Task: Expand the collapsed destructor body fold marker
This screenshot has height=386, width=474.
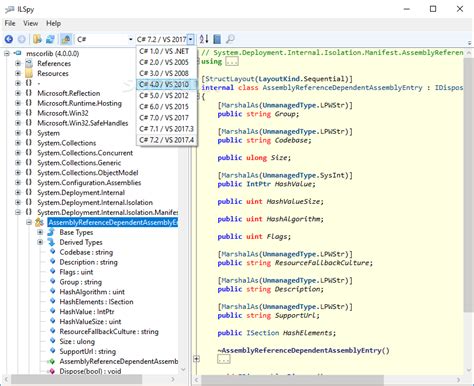Action: 197,359
